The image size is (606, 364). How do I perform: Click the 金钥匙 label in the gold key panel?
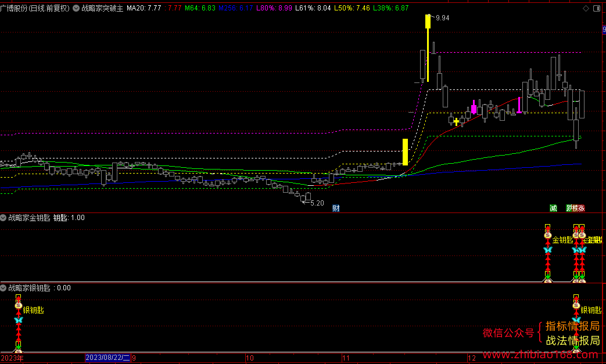(x=562, y=240)
